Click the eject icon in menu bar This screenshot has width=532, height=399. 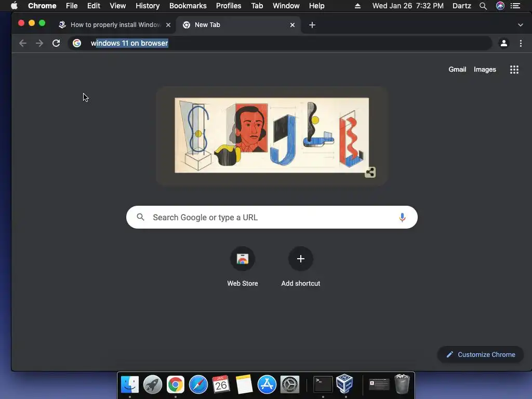coord(357,6)
